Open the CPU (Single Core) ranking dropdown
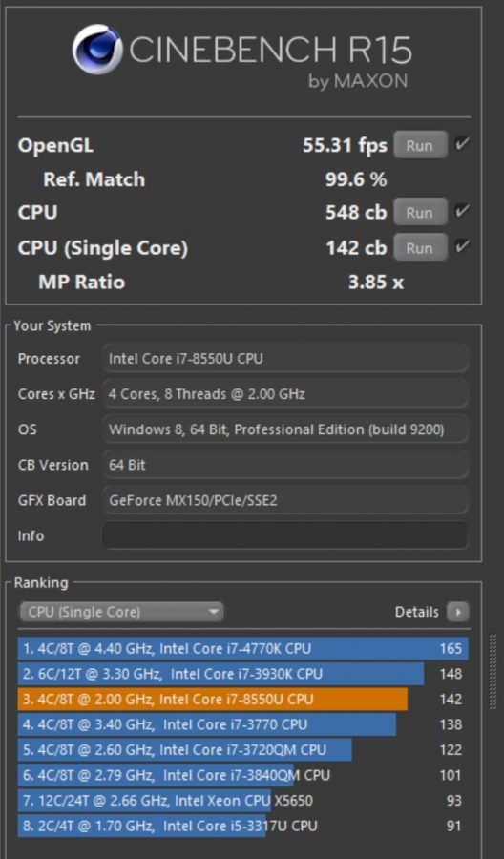 coord(121,612)
